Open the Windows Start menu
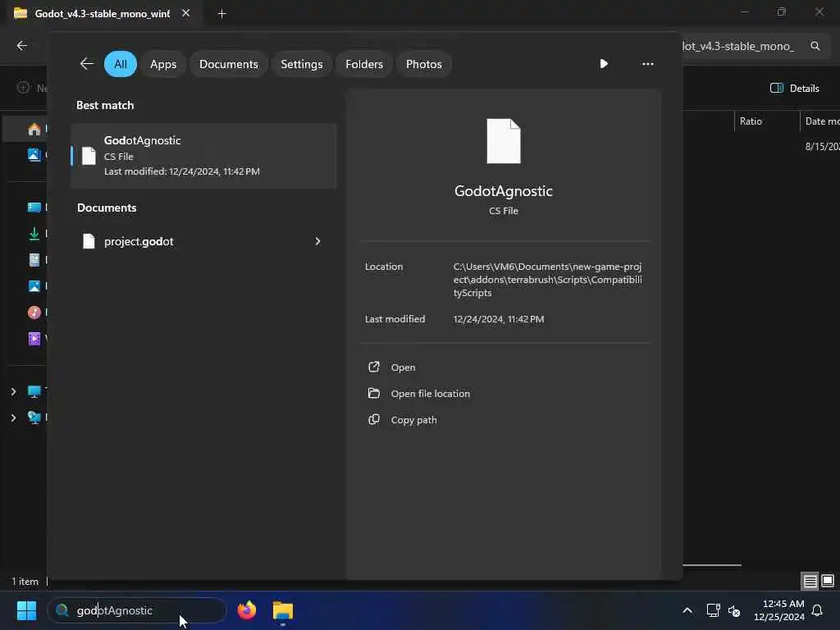Screen dimensions: 840x630 27,610
